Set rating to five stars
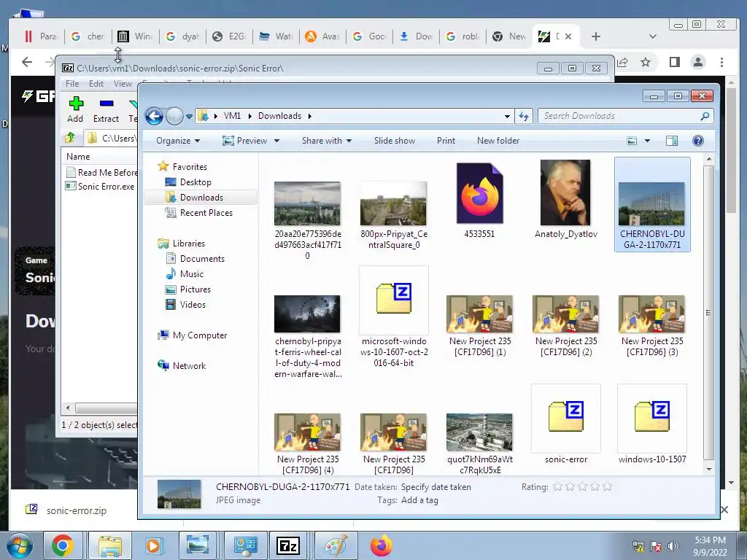Image resolution: width=747 pixels, height=560 pixels. [x=607, y=486]
